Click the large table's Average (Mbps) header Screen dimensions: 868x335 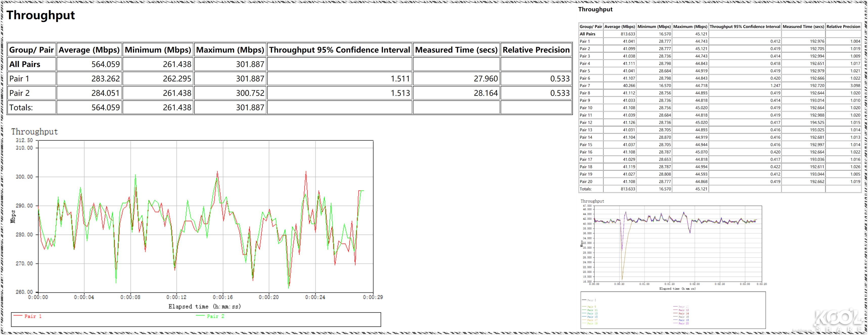[x=89, y=50]
